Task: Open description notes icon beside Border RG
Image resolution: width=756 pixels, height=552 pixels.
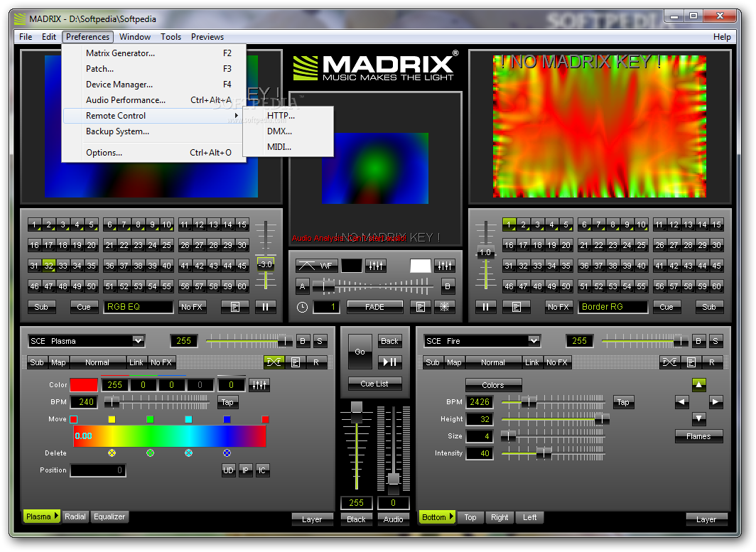Action: (x=517, y=307)
